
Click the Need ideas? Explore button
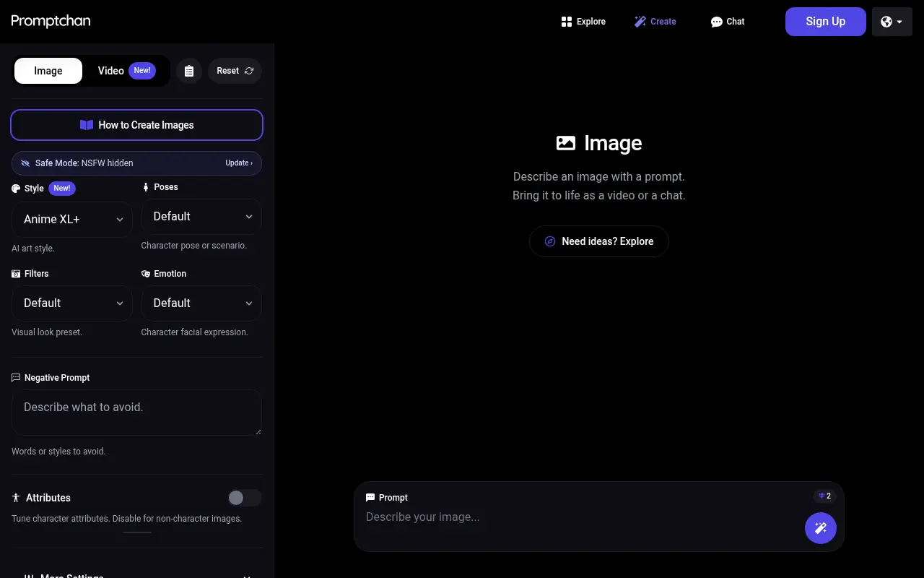(x=599, y=241)
